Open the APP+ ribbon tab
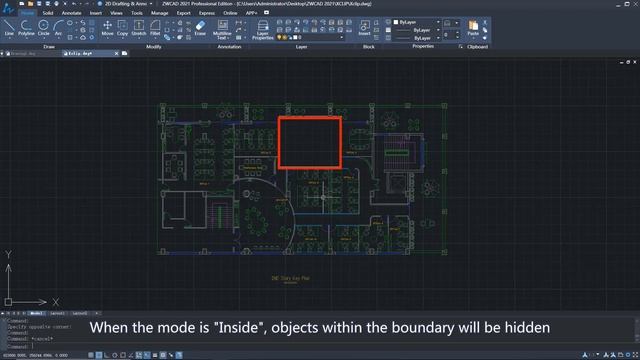This screenshot has height=360, width=640. click(x=251, y=13)
